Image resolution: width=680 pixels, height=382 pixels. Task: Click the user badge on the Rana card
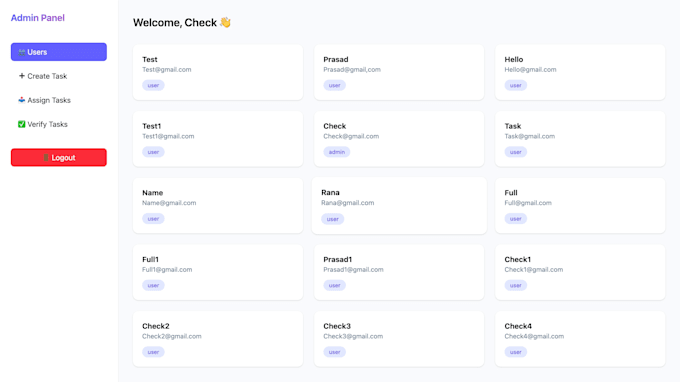(x=333, y=219)
